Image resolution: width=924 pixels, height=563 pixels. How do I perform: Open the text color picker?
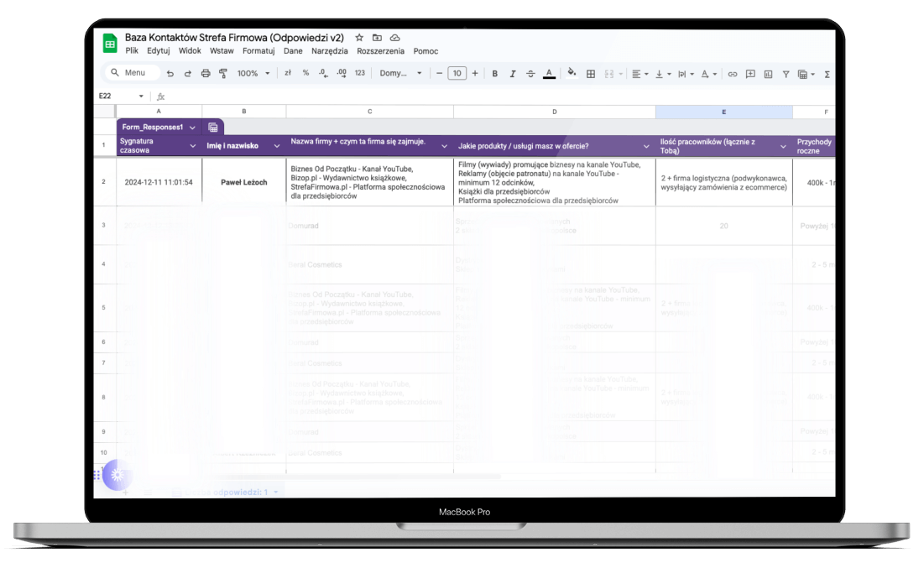coord(549,74)
